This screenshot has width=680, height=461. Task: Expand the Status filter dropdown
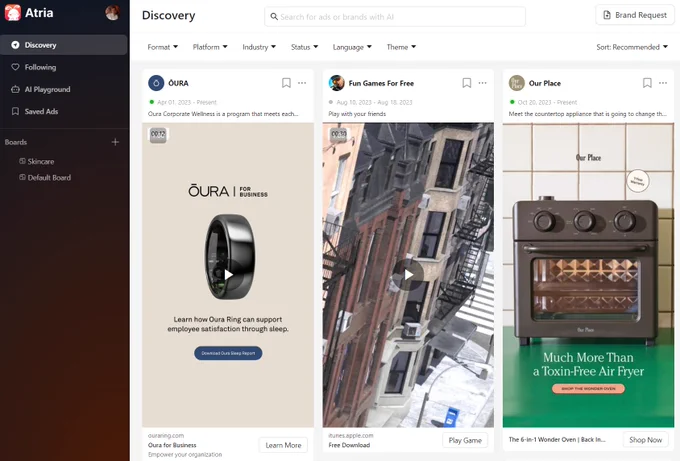(x=304, y=47)
